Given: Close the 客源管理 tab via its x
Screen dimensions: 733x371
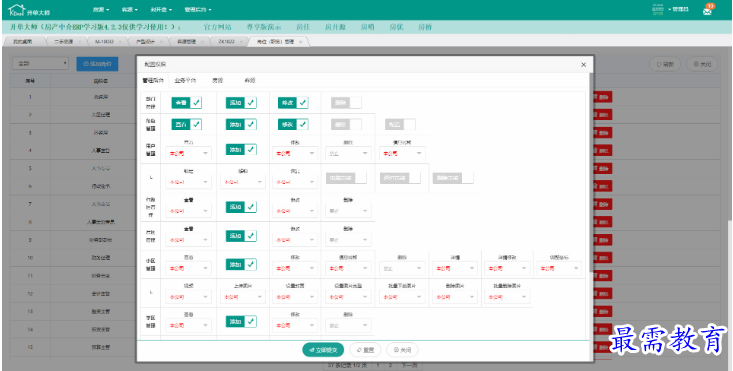Looking at the screenshot, I should (202, 42).
